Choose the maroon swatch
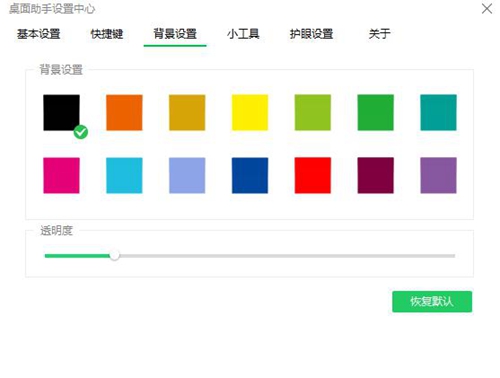500x378 pixels. click(376, 176)
